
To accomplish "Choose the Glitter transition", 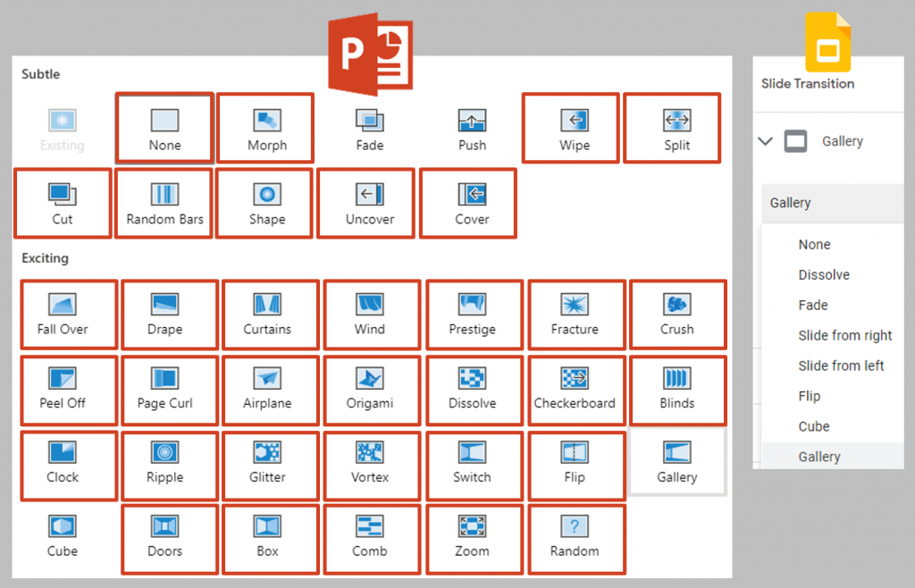I will click(x=271, y=466).
